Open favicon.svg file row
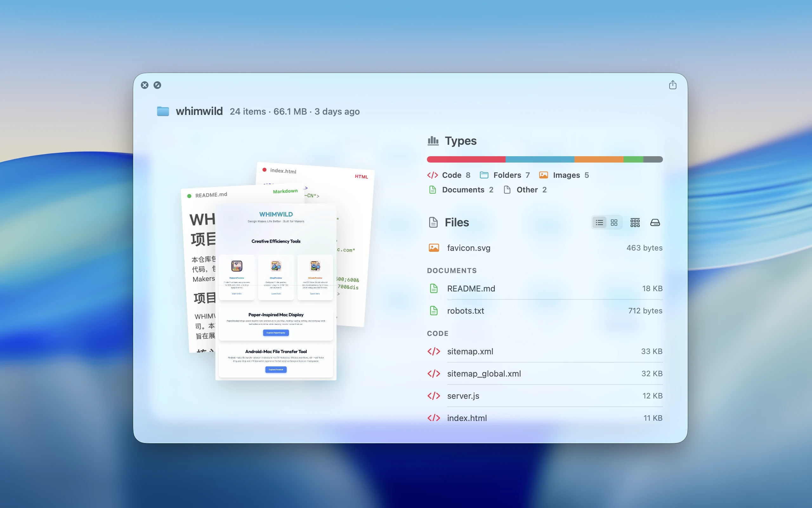The height and width of the screenshot is (508, 812). (545, 248)
